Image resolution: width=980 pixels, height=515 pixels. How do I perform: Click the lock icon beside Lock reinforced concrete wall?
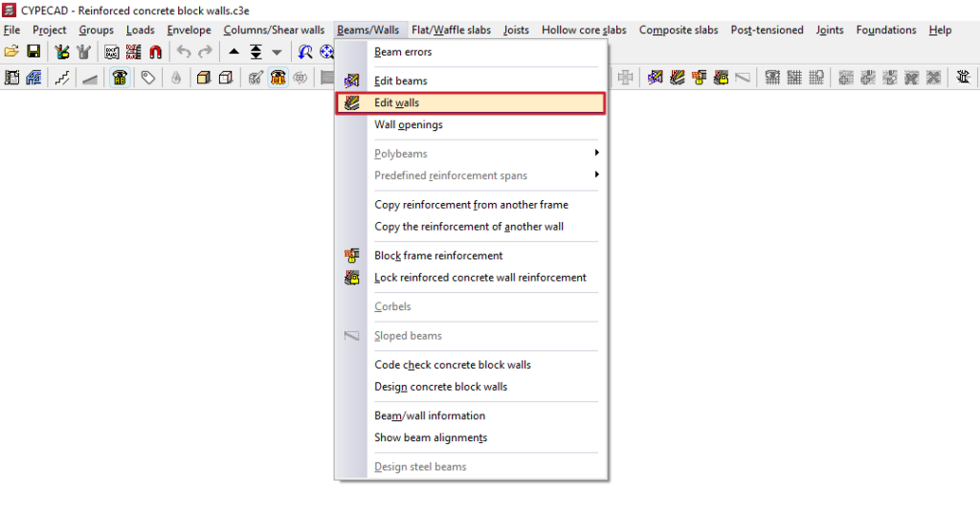pyautogui.click(x=352, y=278)
